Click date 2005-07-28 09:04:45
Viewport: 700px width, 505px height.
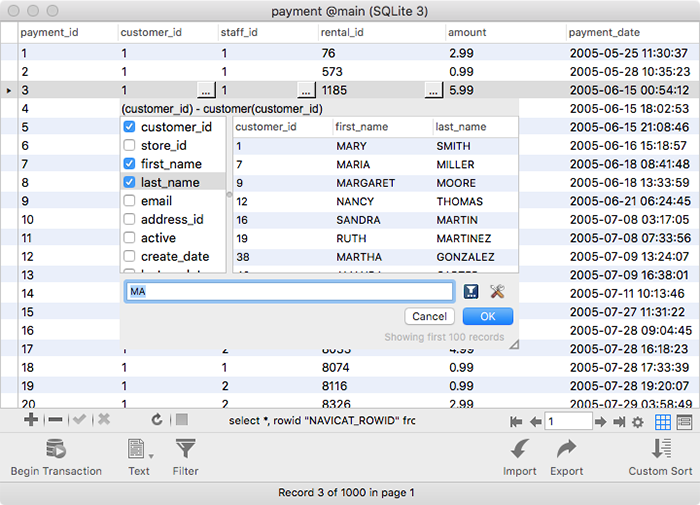point(630,330)
